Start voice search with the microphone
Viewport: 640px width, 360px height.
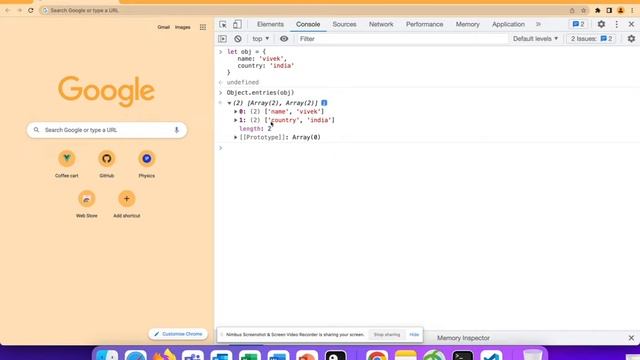pos(176,130)
